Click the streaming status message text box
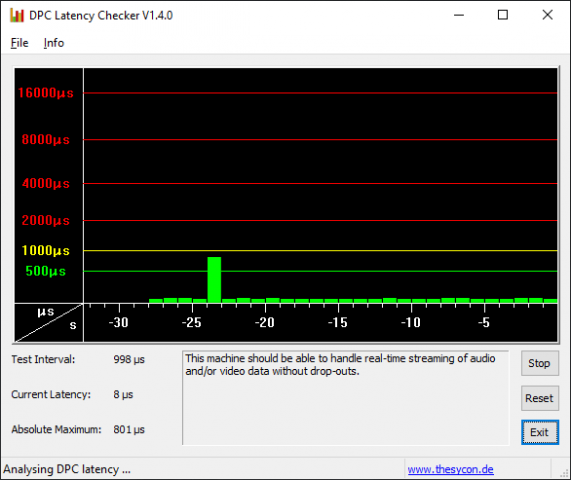Image resolution: width=571 pixels, height=480 pixels. coord(345,398)
